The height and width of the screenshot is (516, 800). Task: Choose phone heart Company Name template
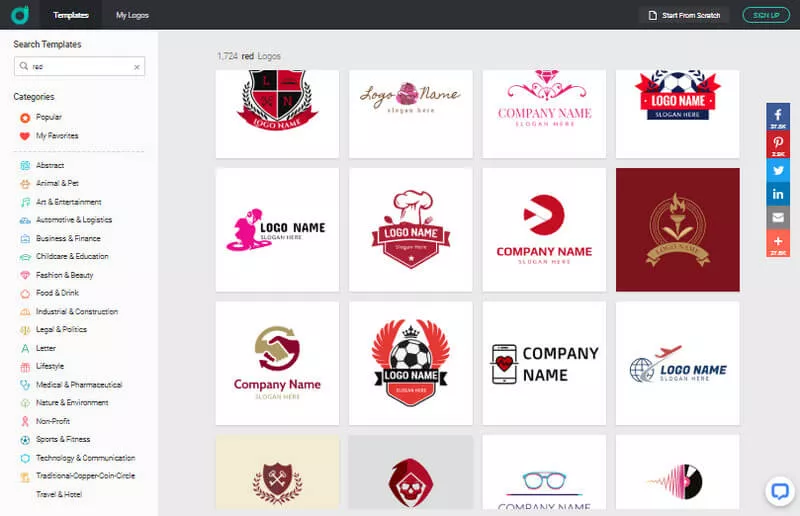(x=544, y=363)
